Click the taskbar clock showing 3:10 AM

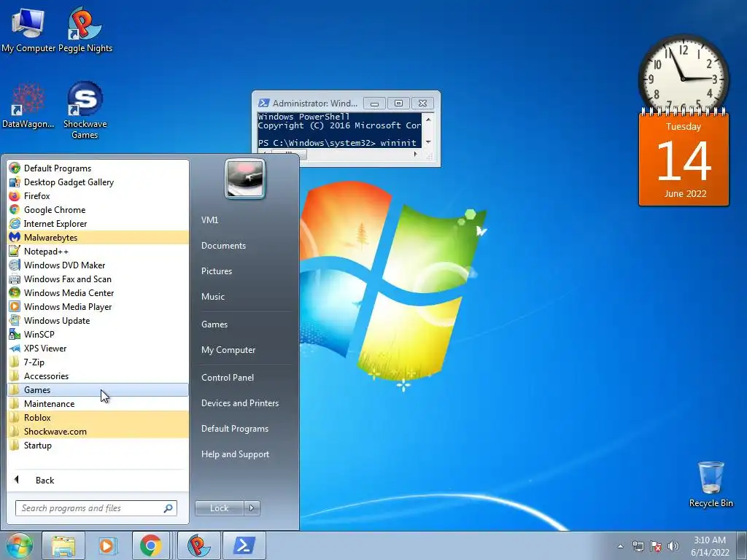[710, 546]
